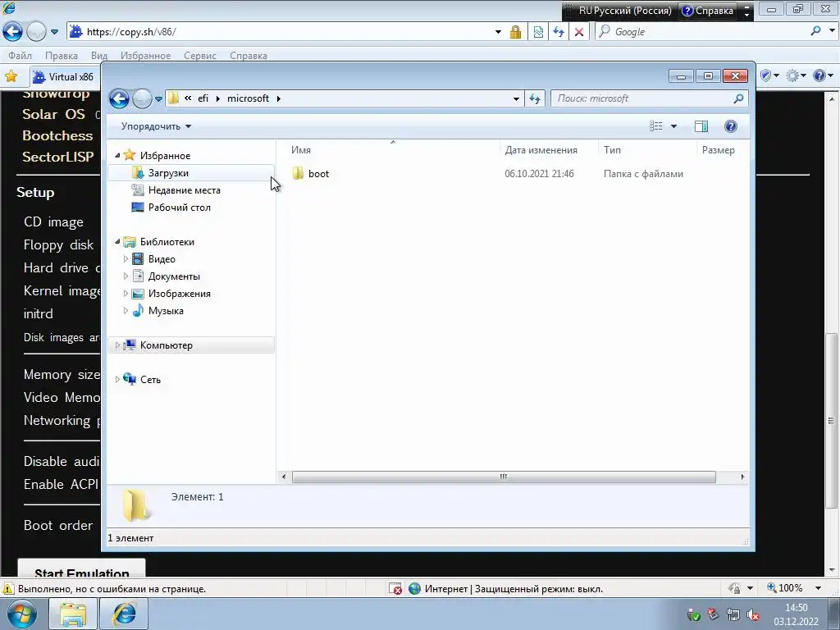
Task: Click the microsoft breadcrumb segment
Action: [248, 98]
